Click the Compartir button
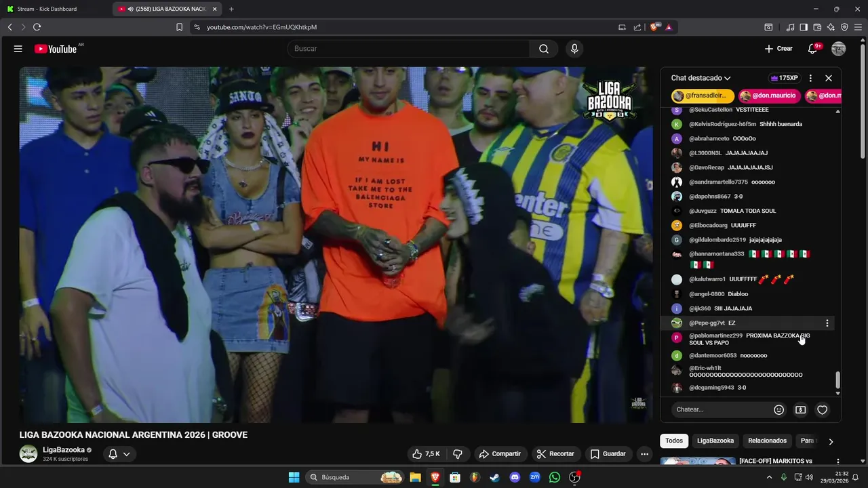Viewport: 868px width, 488px height. click(x=500, y=454)
